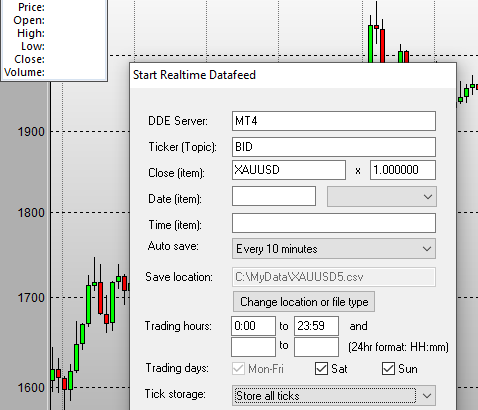Click the empty Date (item) text box
This screenshot has width=478, height=410.
274,196
